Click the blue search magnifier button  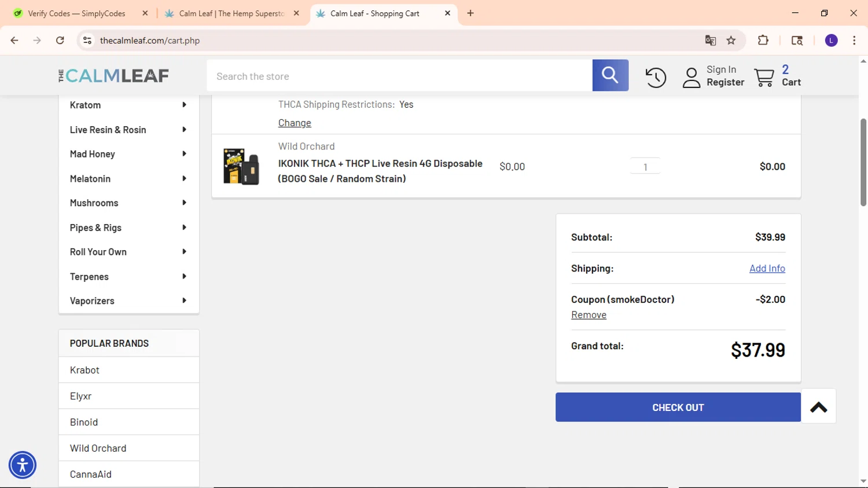tap(610, 75)
